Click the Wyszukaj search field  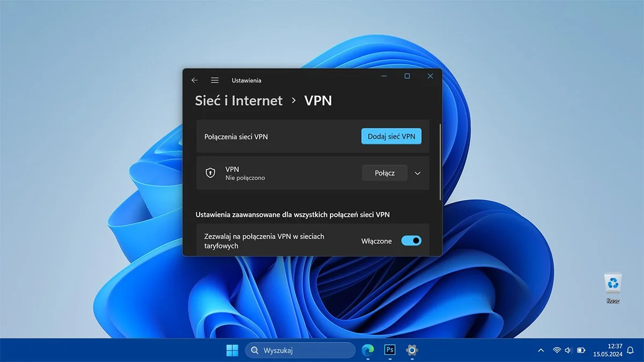coord(301,350)
